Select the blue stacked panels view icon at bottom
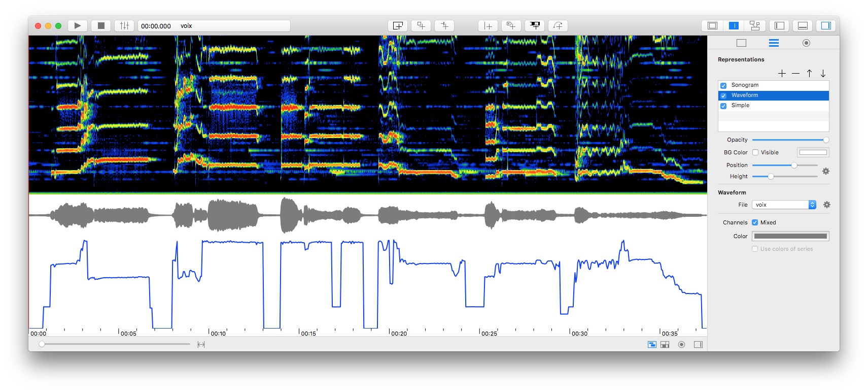Screen dimensions: 868x392 [652, 345]
